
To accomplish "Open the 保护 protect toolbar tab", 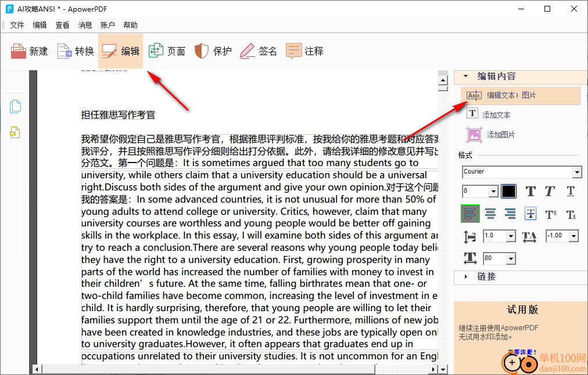I will 213,51.
